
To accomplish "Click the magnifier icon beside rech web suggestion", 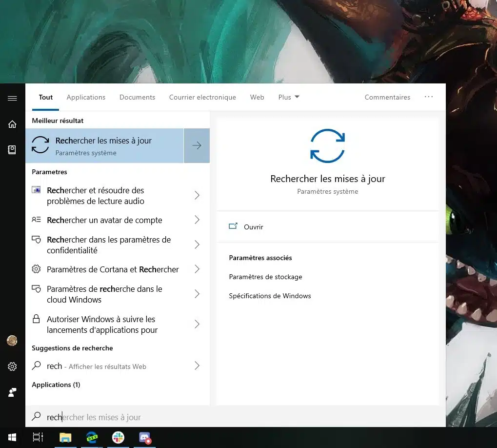I will pos(37,366).
